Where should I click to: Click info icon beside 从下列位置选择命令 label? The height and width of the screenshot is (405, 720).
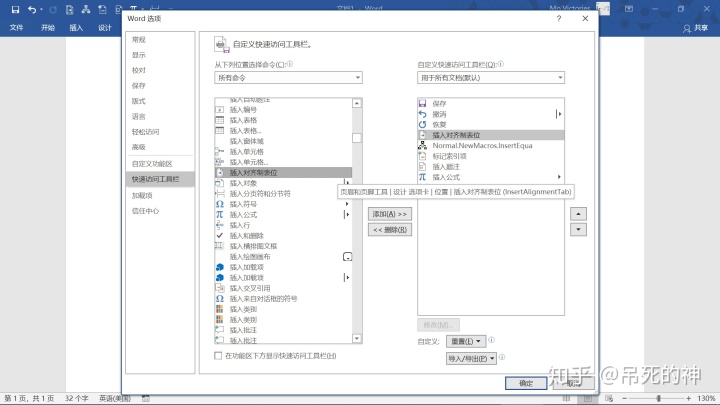click(290, 64)
